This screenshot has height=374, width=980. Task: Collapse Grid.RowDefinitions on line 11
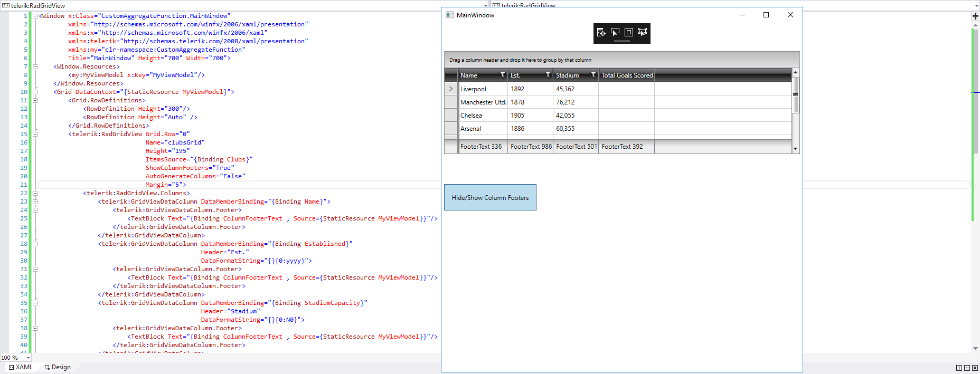[x=35, y=100]
